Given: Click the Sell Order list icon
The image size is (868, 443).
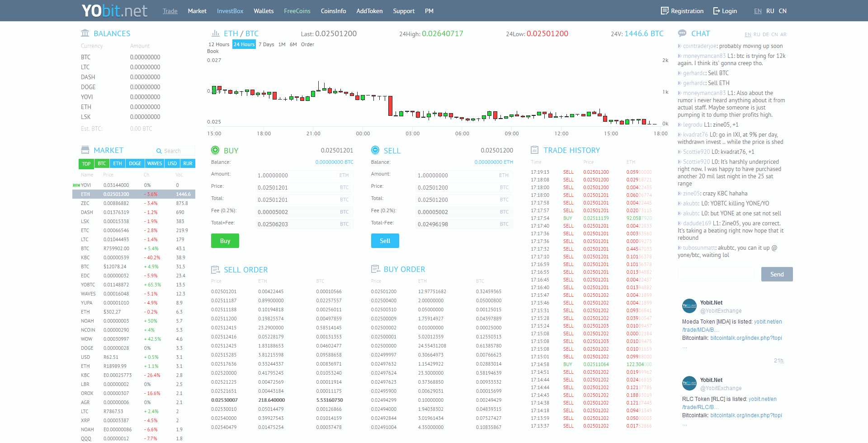Looking at the screenshot, I should pyautogui.click(x=216, y=270).
